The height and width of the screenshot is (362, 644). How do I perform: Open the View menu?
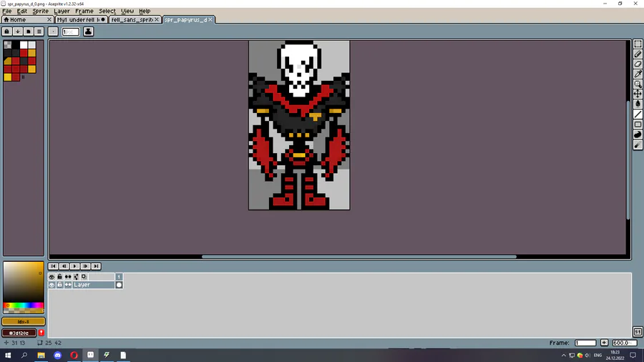pos(127,11)
